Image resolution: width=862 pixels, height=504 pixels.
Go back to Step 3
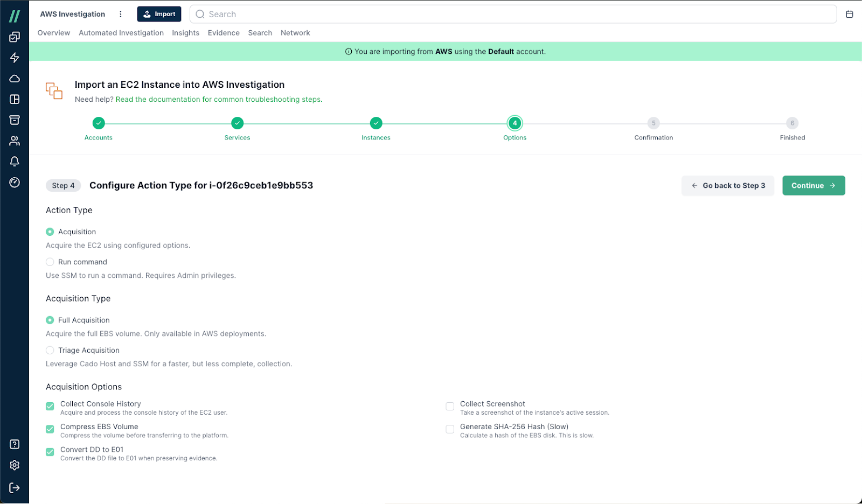(x=728, y=186)
